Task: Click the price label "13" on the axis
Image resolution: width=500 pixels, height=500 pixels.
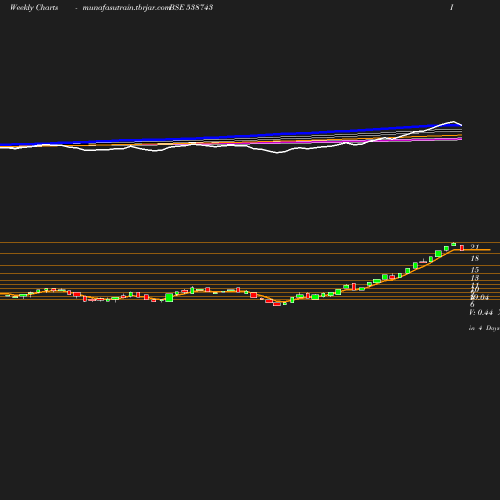Action: click(x=475, y=278)
